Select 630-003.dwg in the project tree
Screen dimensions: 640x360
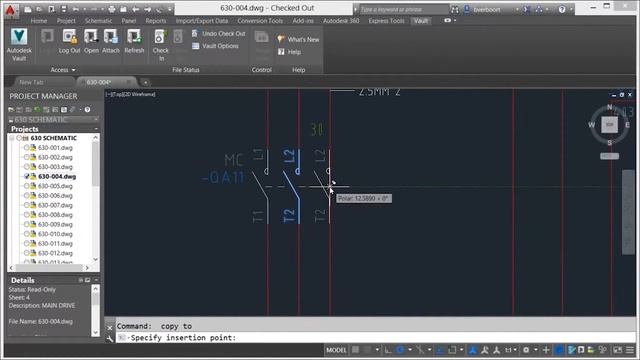coord(55,167)
